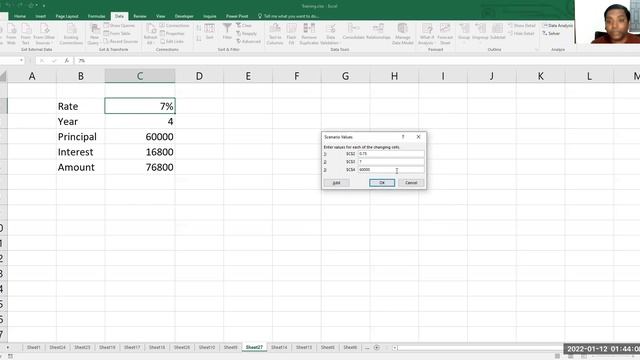The image size is (640, 360).
Task: Click Reapply in Sort & Filter
Action: coord(246,33)
